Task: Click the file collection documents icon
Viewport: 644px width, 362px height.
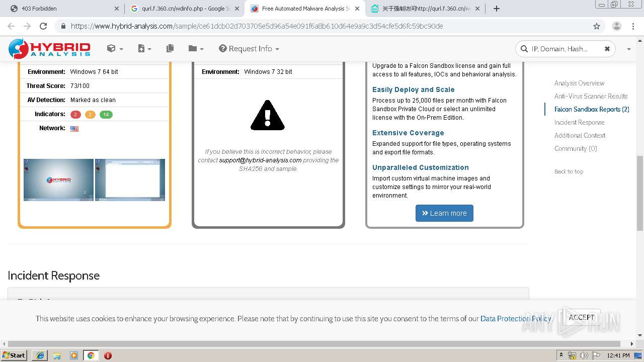Action: pyautogui.click(x=170, y=48)
